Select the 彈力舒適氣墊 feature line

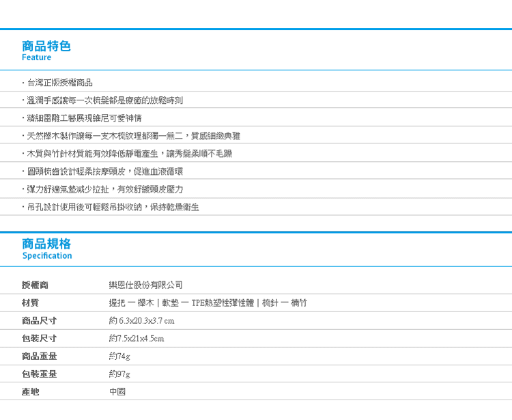coord(104,189)
